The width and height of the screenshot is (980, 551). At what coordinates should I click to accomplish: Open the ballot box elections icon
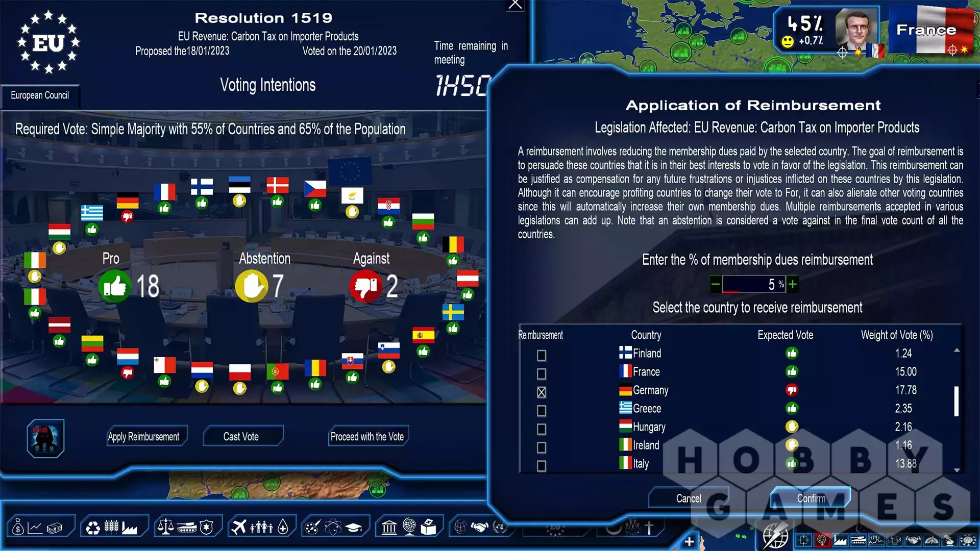[x=429, y=527]
